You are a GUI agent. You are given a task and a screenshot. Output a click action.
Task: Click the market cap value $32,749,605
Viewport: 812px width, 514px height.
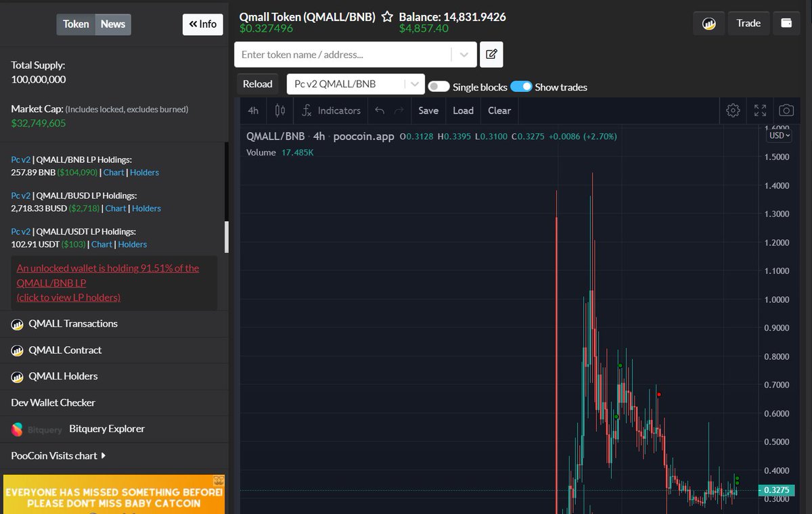(x=39, y=123)
